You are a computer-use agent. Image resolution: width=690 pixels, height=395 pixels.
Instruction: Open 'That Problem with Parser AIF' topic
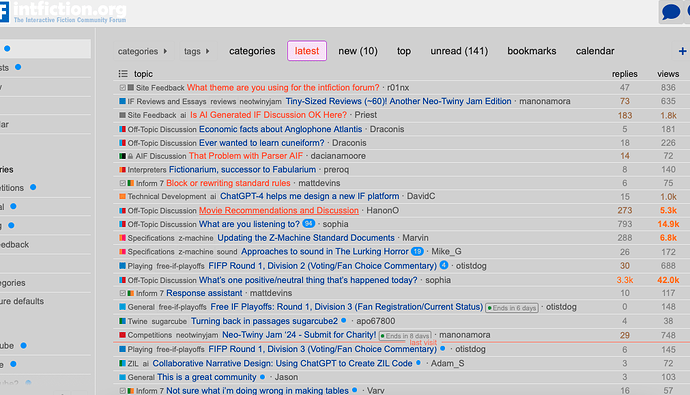(x=246, y=156)
